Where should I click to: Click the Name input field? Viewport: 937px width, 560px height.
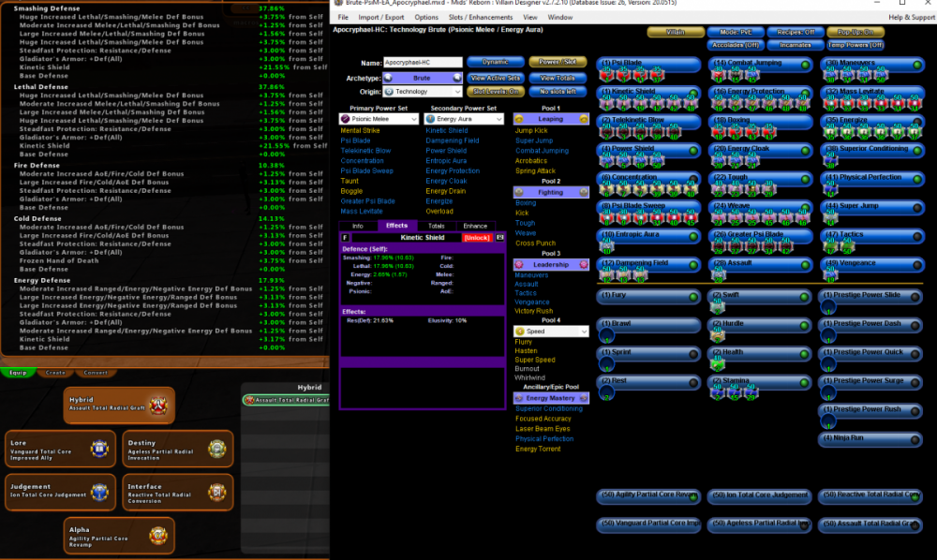point(423,62)
